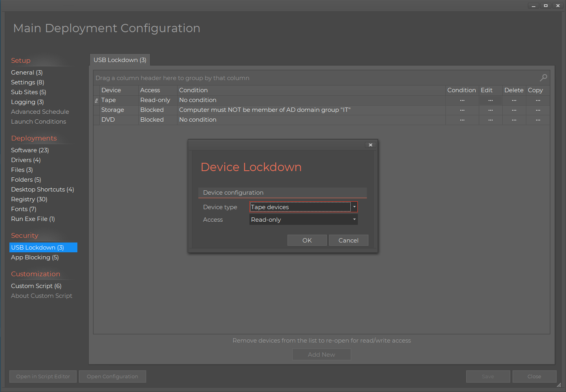The image size is (566, 392).
Task: Click Copy ellipsis for Tape row
Action: [x=538, y=100]
